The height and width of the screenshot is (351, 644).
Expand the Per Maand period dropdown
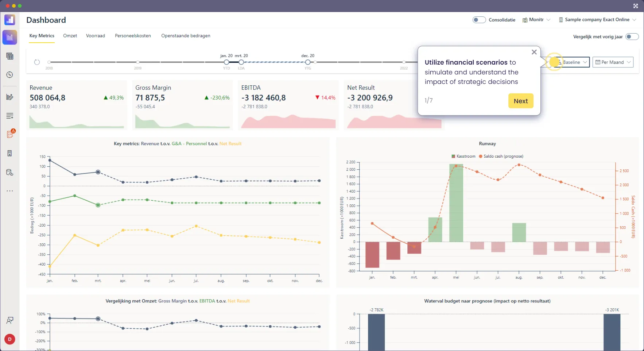click(613, 62)
